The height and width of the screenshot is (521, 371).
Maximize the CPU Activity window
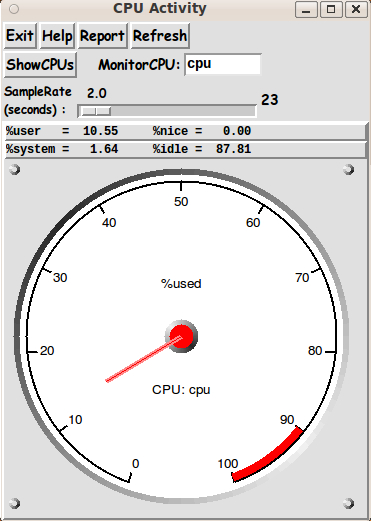331,9
